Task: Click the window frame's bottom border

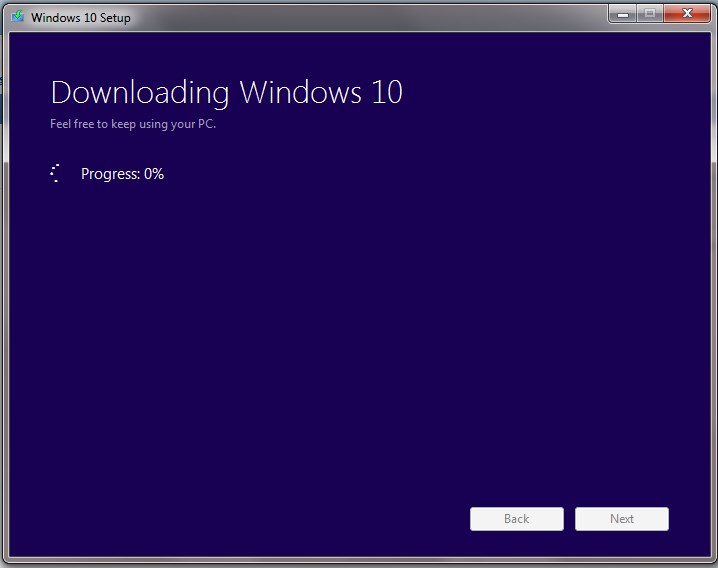Action: point(359,561)
